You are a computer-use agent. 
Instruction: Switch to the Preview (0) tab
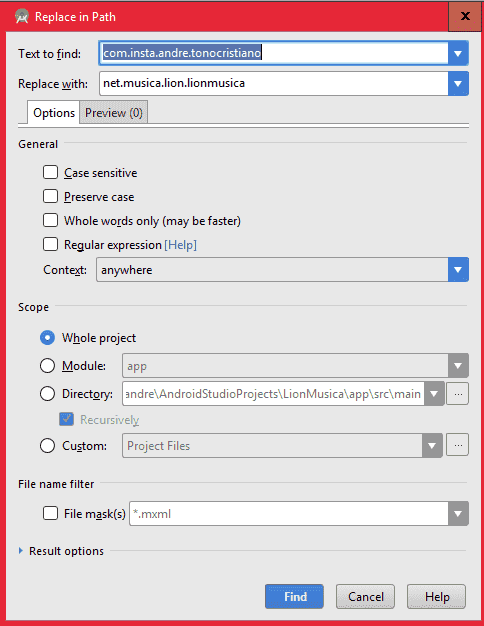coord(114,113)
